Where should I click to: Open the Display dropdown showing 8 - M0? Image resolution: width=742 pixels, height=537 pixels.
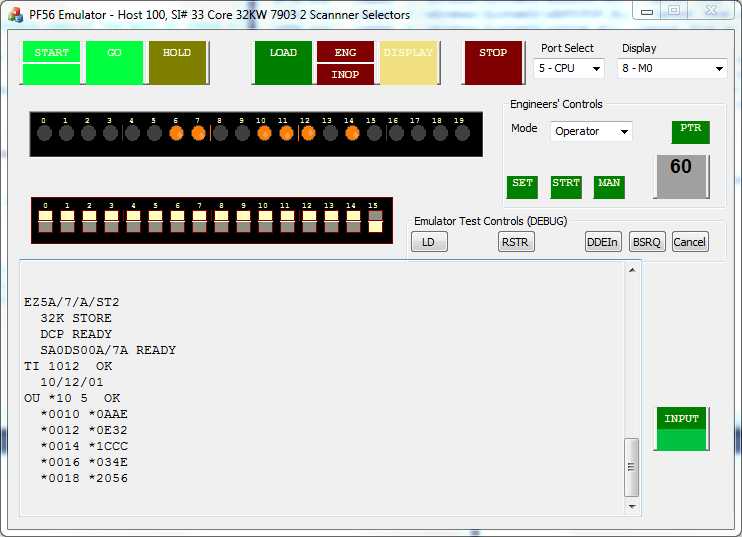(x=672, y=69)
